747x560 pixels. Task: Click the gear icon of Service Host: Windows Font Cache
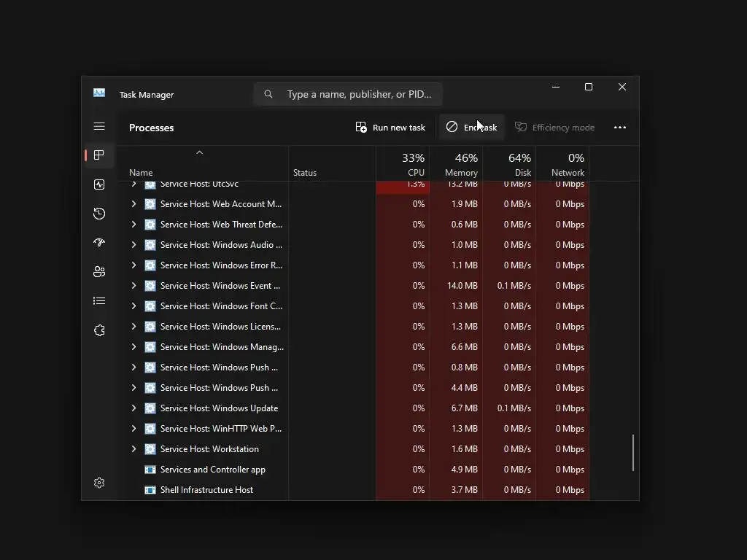point(150,306)
